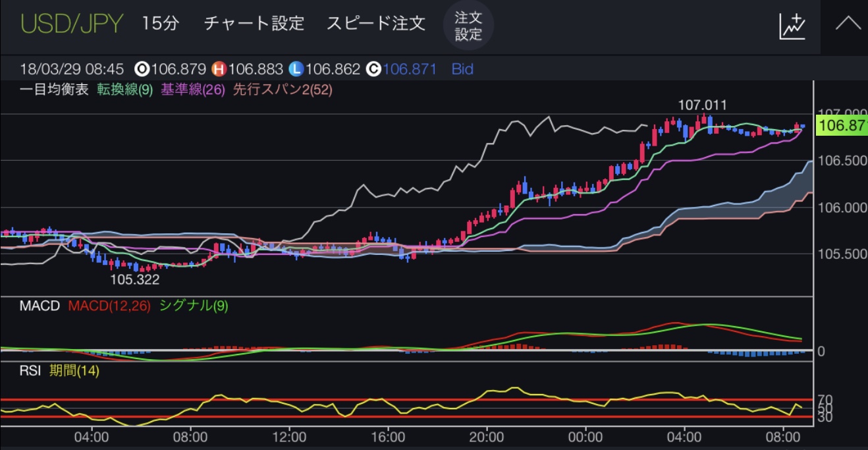Open スピード注文 speed order
Screen dimensions: 868x450
click(375, 24)
